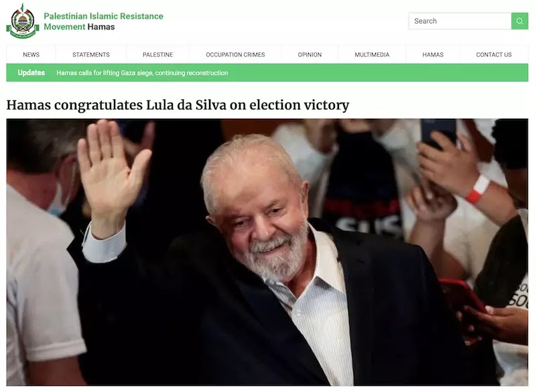Open the Statements menu item
Image resolution: width=536 pixels, height=392 pixels.
(91, 55)
